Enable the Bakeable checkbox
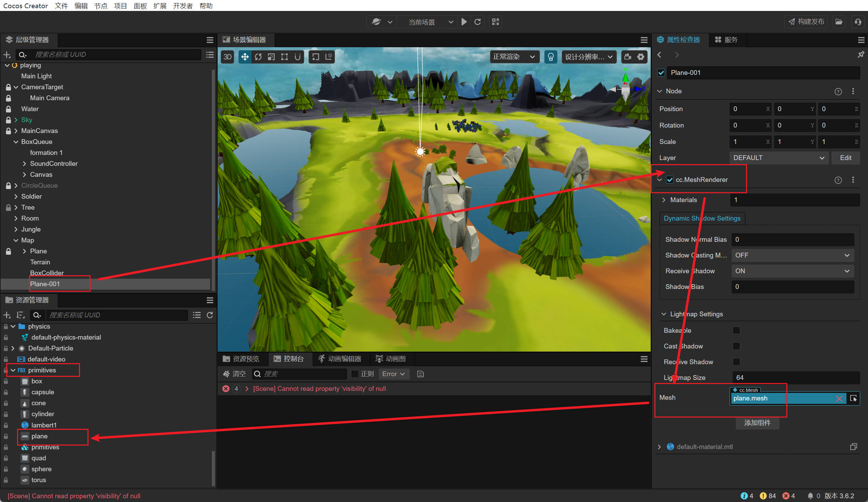Image resolution: width=868 pixels, height=502 pixels. click(736, 330)
